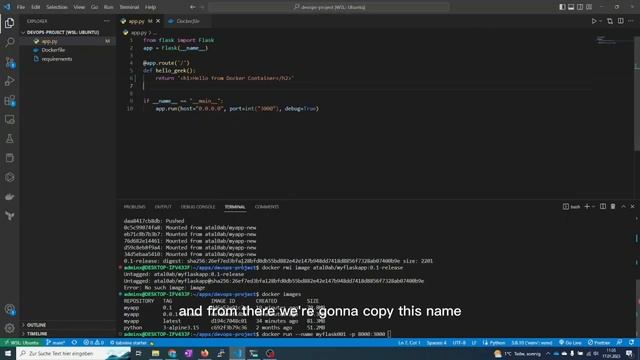
Task: Open editor More Actions ellipsis
Action: pos(631,21)
